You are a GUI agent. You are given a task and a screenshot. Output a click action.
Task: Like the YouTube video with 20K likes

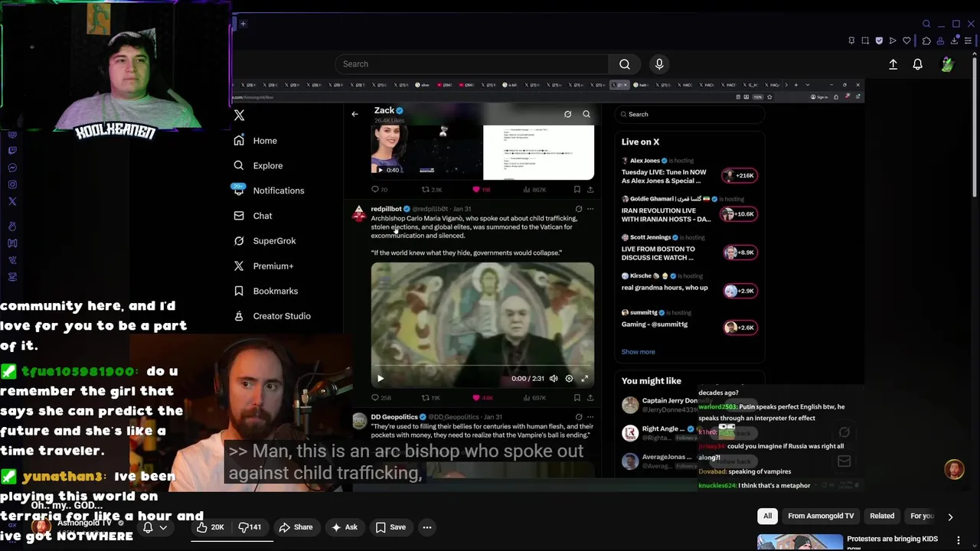point(211,527)
